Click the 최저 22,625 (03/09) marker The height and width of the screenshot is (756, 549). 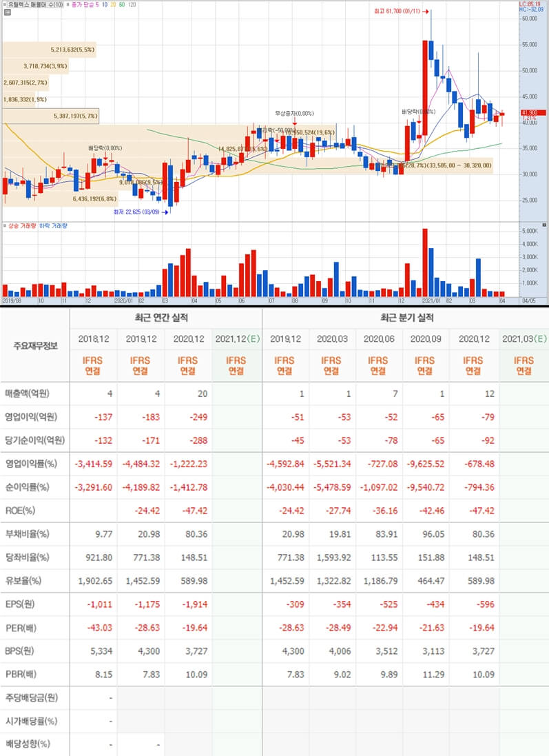coord(141,212)
